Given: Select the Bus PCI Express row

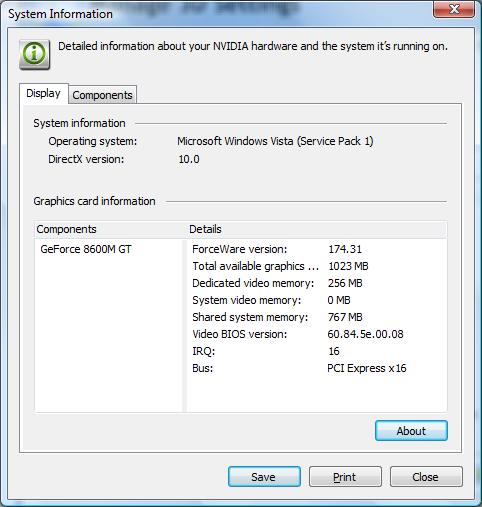Looking at the screenshot, I should (317, 368).
